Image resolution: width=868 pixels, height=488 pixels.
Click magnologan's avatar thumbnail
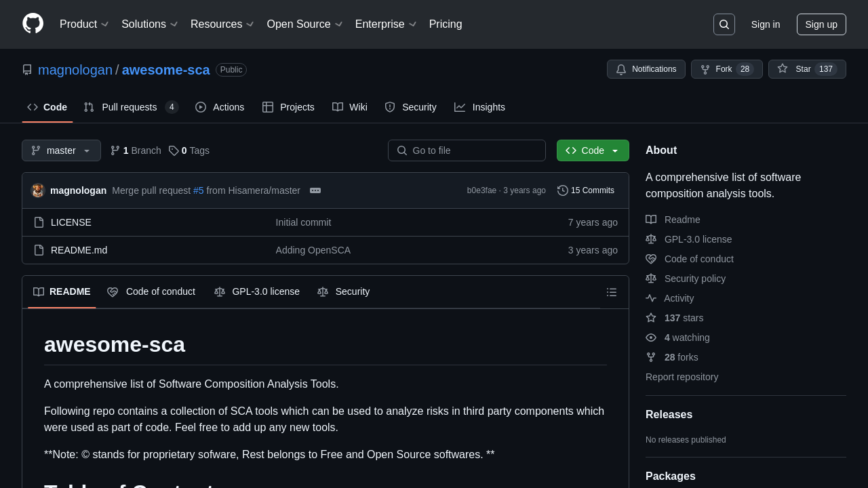[38, 190]
